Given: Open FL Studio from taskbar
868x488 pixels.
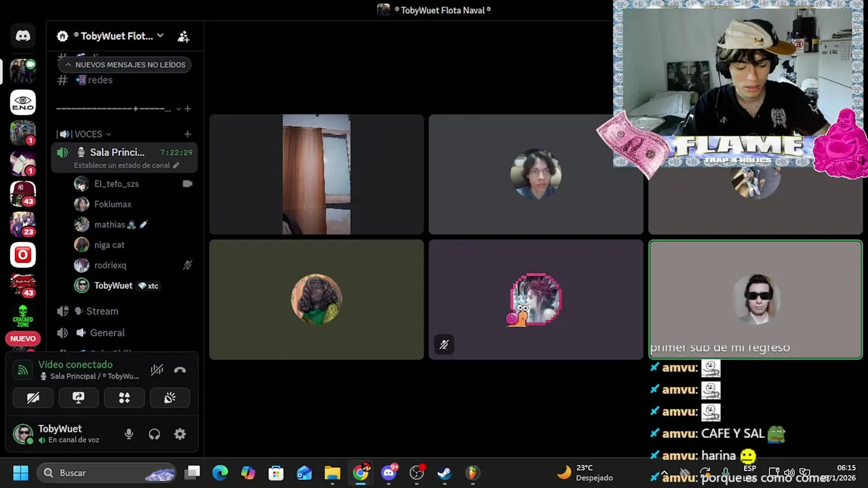Looking at the screenshot, I should tap(472, 472).
